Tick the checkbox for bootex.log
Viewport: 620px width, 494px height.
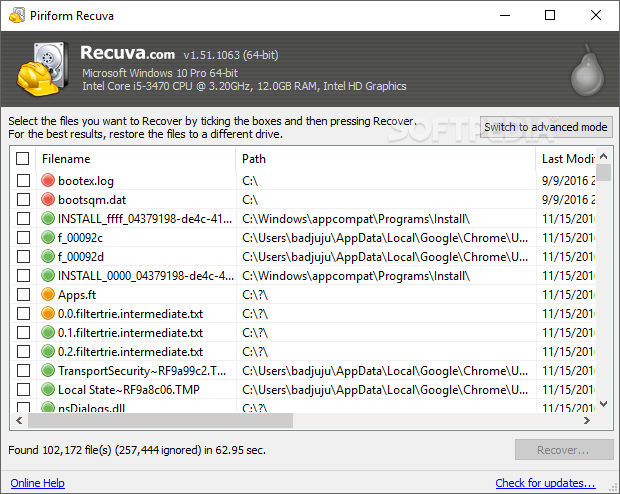23,180
